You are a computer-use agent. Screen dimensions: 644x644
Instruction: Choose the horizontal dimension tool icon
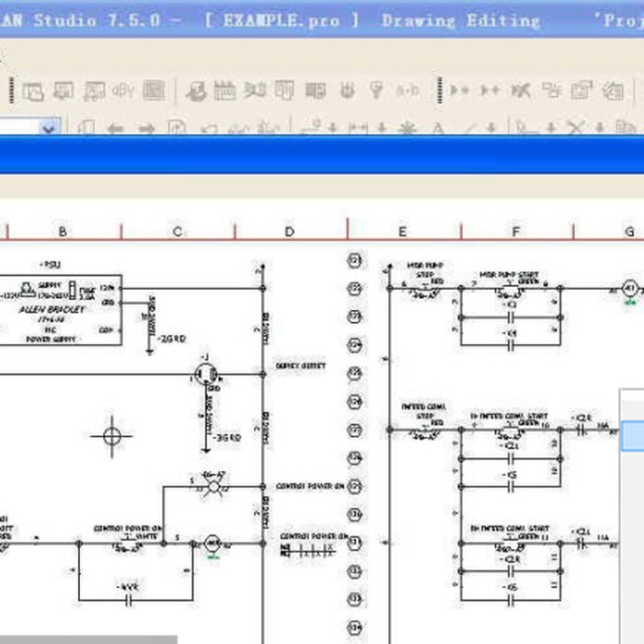pos(357,129)
